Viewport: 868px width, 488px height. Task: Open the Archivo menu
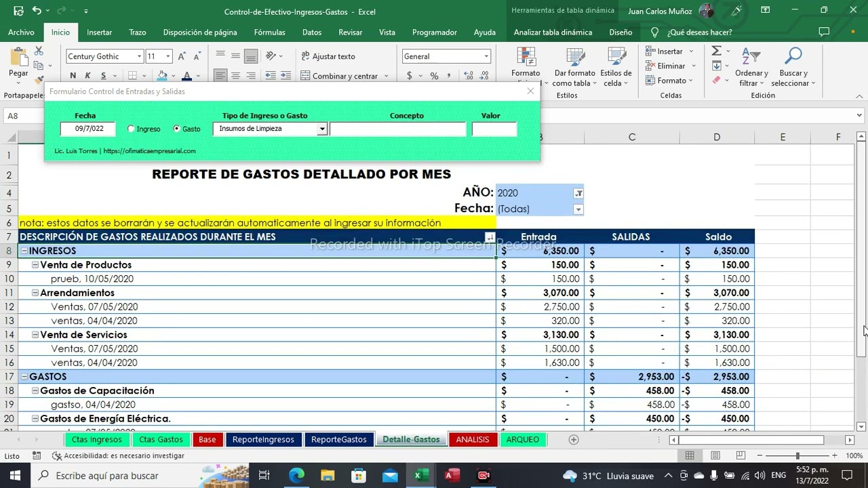[21, 33]
